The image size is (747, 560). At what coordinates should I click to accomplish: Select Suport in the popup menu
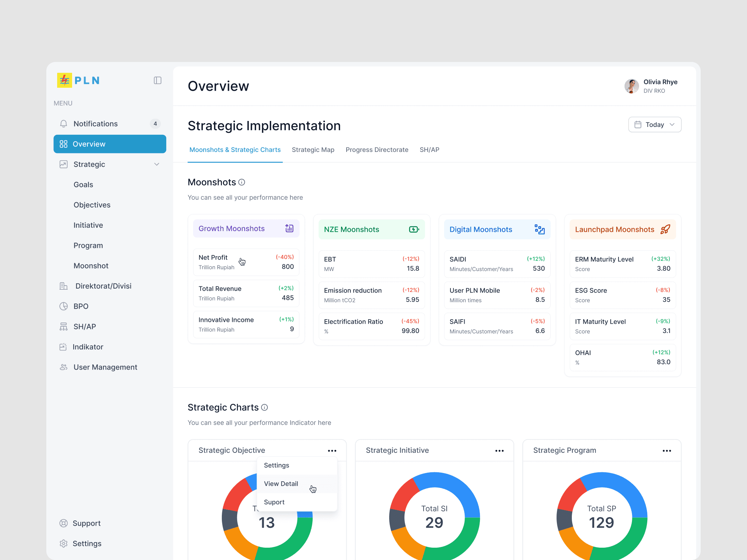point(297,502)
